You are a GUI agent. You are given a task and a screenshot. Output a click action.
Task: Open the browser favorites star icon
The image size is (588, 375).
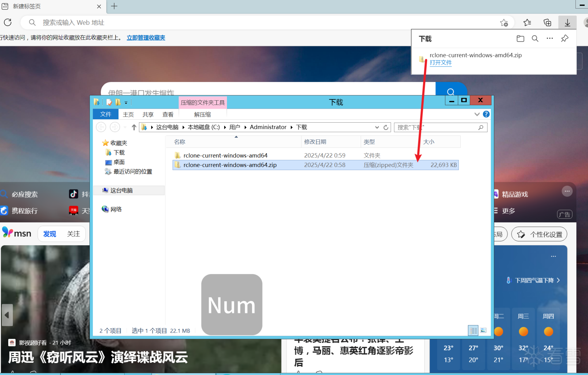[527, 22]
